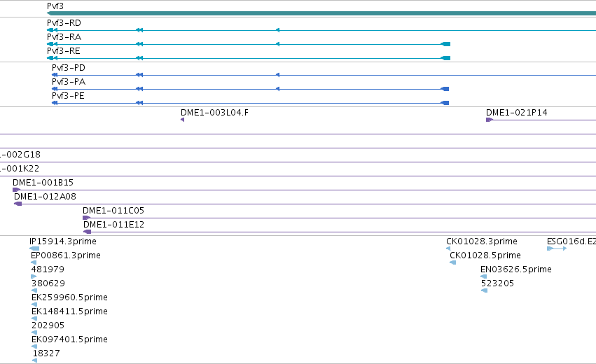Select the EK148411.5prime label
The image size is (596, 364).
click(69, 311)
